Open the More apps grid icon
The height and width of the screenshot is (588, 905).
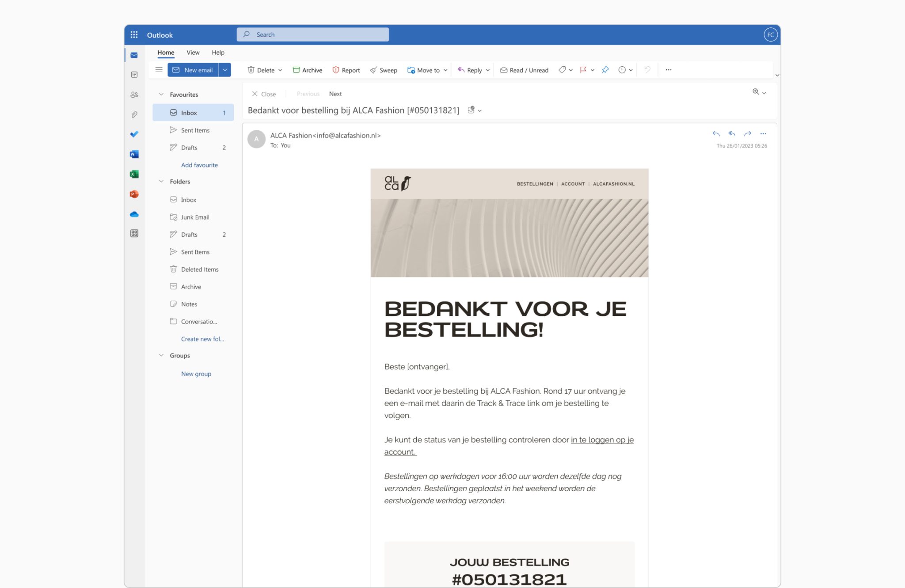click(x=134, y=233)
